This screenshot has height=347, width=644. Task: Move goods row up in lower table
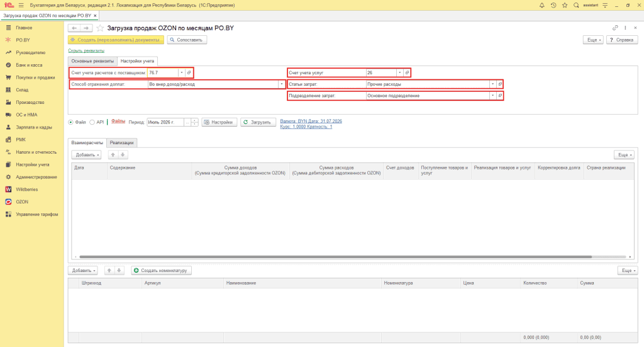[x=109, y=270]
